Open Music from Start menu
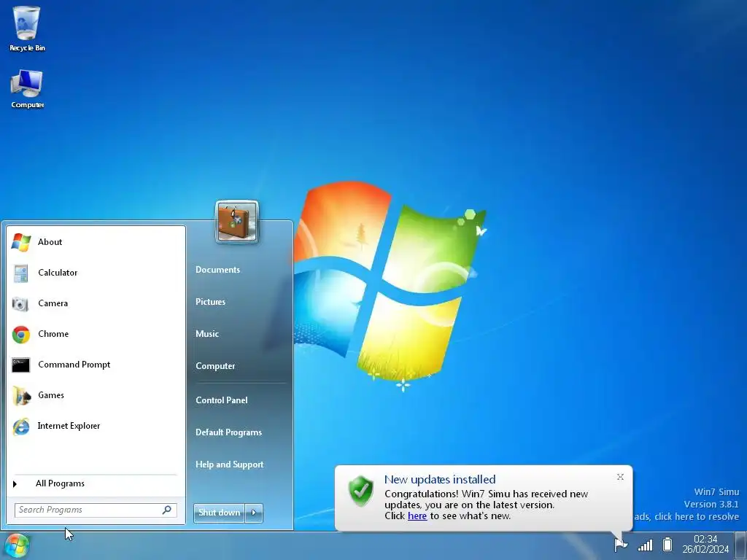The image size is (747, 560). [x=207, y=334]
